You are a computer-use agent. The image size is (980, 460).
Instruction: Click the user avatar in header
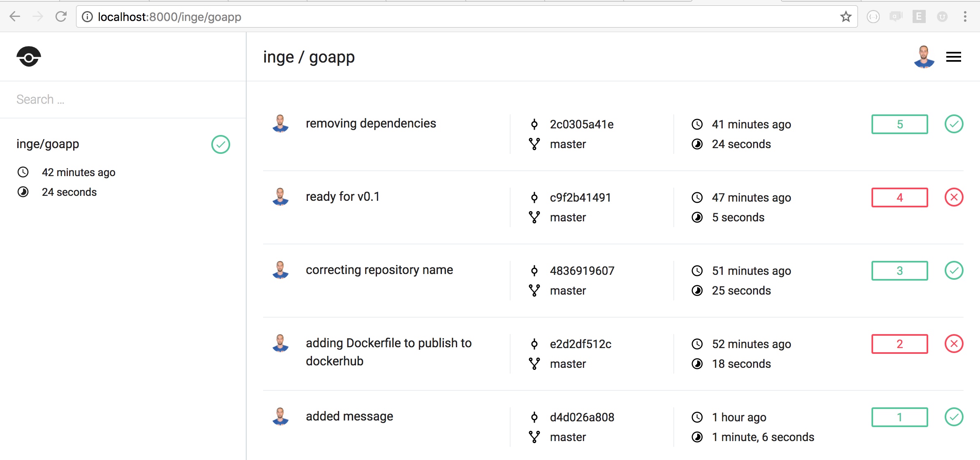point(924,57)
